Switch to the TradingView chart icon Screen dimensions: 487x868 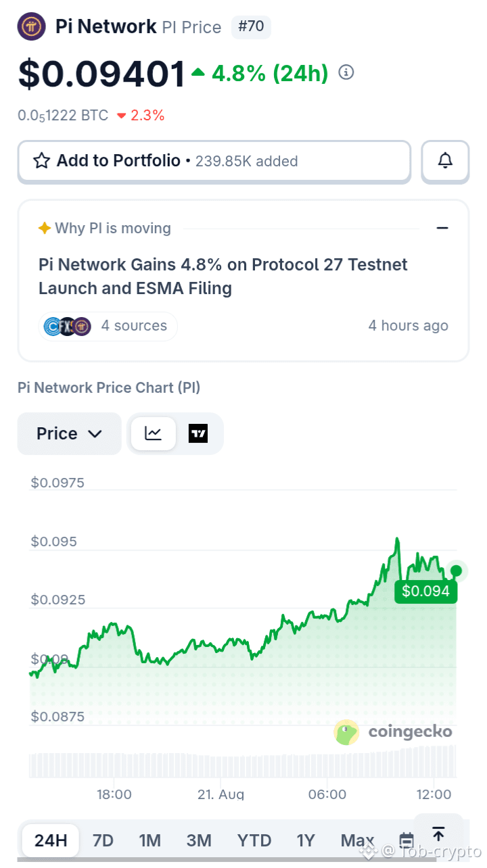[x=198, y=433]
